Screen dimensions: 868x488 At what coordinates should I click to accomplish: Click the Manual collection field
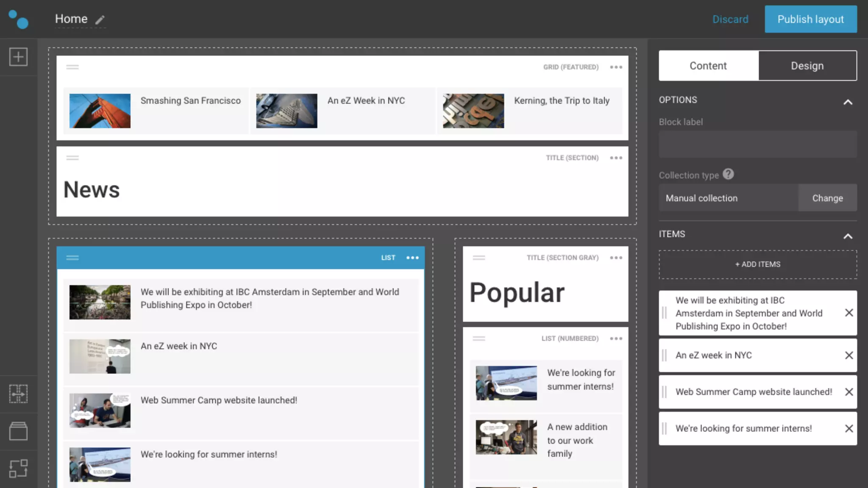(x=729, y=198)
